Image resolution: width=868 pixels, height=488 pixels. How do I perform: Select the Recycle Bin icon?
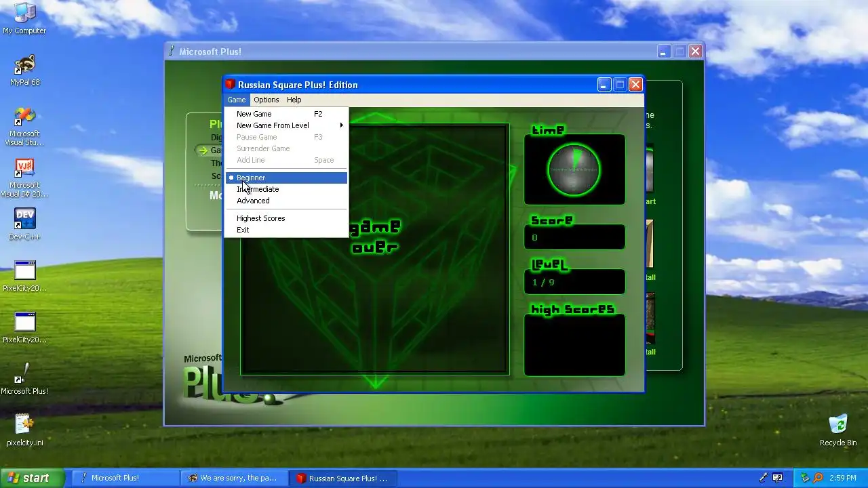(x=838, y=430)
